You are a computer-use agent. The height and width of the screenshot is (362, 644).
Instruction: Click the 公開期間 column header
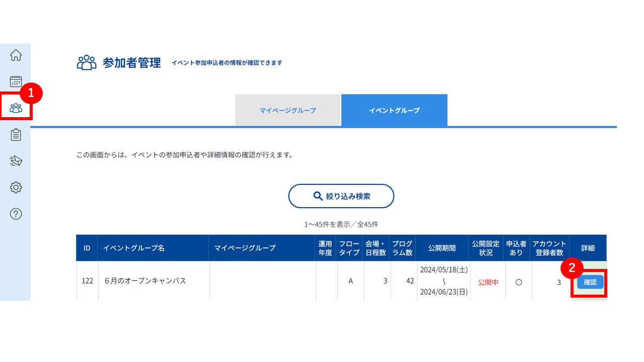tap(442, 248)
